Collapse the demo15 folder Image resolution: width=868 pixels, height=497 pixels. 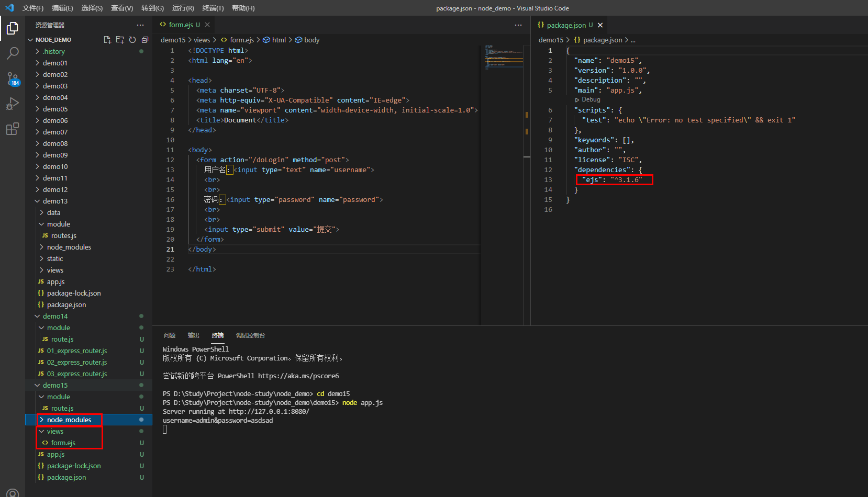coord(88,385)
